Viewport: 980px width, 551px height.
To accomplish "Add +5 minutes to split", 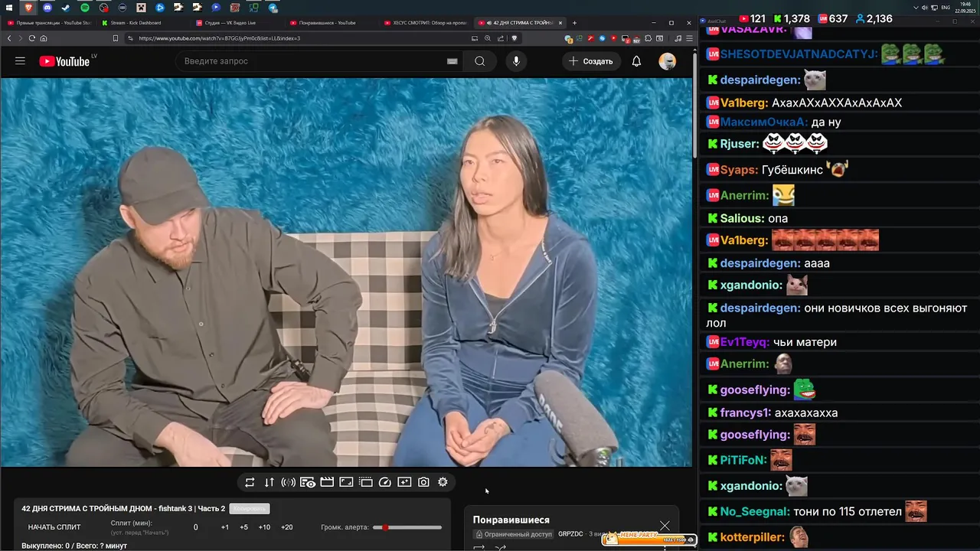I will point(243,527).
